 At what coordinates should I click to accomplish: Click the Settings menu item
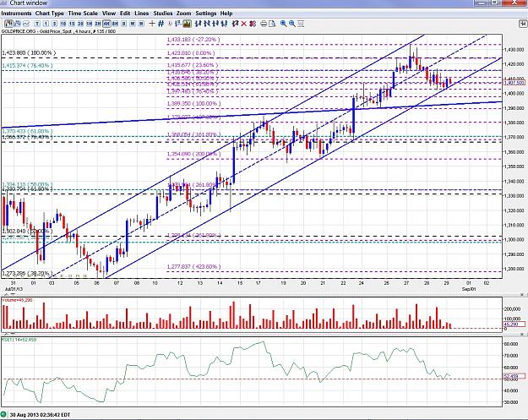[206, 14]
